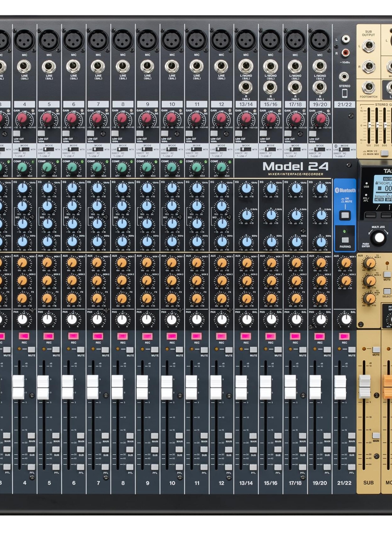
Task: Click the STEREO mini-jack input for 21/22
Action: 344,77
